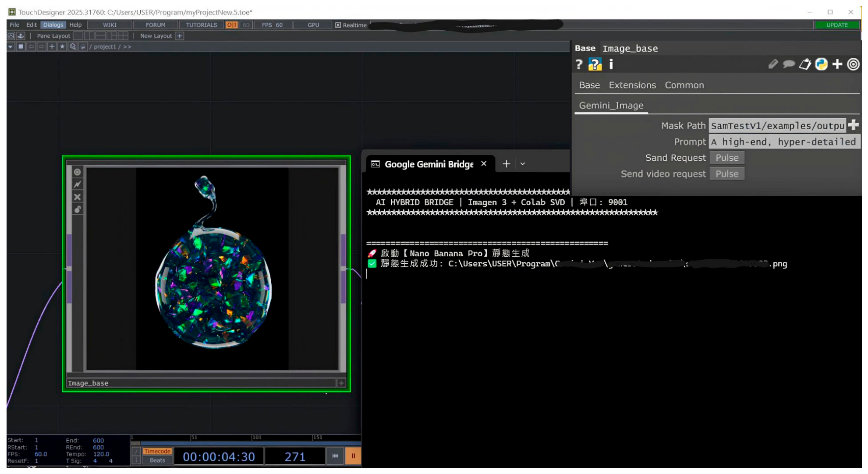Toggle Beats display mode
The width and height of the screenshot is (868, 474).
tap(157, 460)
